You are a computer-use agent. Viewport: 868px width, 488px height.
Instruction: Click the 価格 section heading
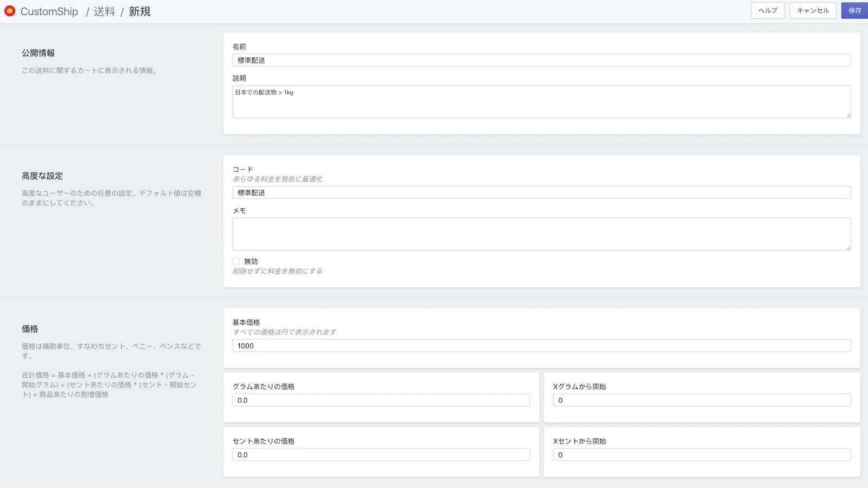pos(30,329)
